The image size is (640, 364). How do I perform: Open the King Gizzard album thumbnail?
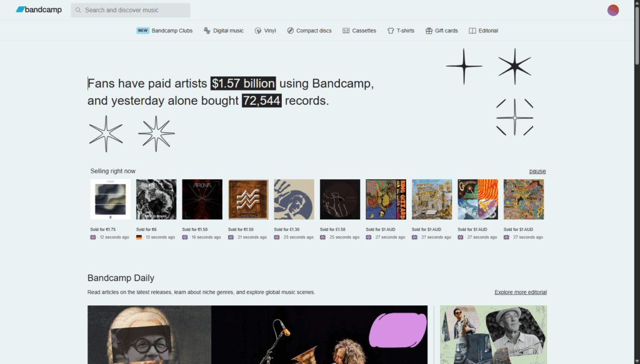click(x=386, y=199)
